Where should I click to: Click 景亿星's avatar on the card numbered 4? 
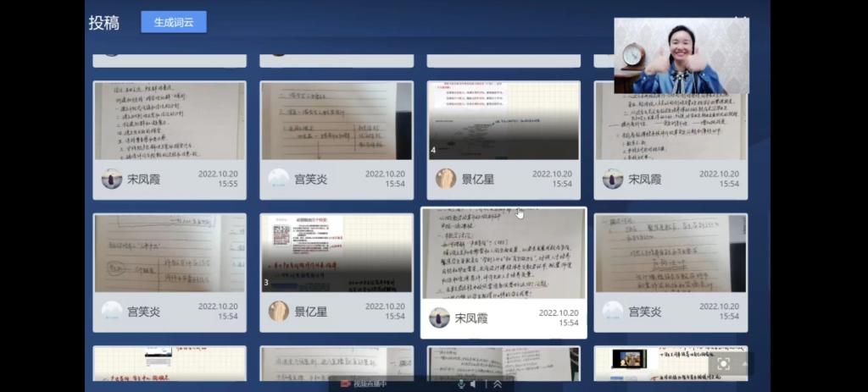pos(446,179)
